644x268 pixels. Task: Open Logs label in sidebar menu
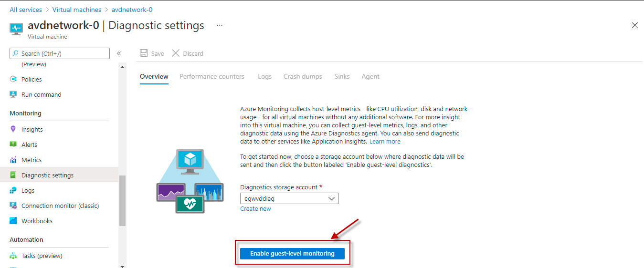28,190
